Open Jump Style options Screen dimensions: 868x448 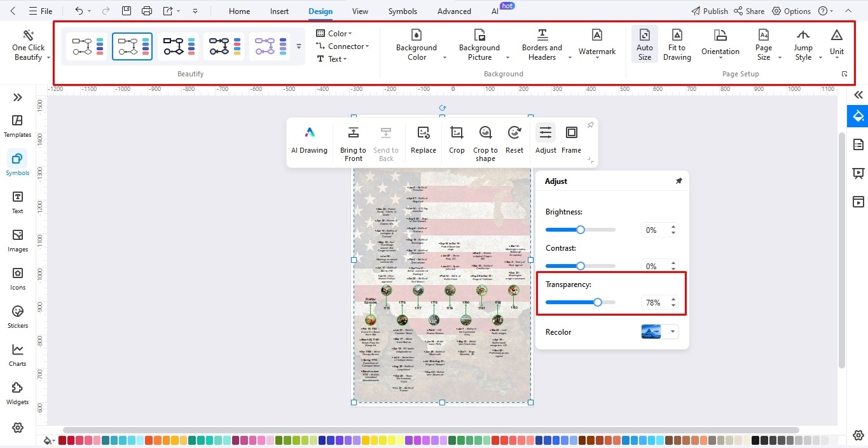pos(803,45)
